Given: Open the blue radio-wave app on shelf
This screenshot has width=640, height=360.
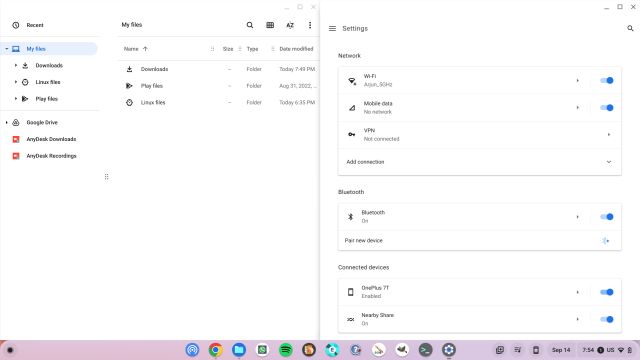Looking at the screenshot, I should click(192, 350).
